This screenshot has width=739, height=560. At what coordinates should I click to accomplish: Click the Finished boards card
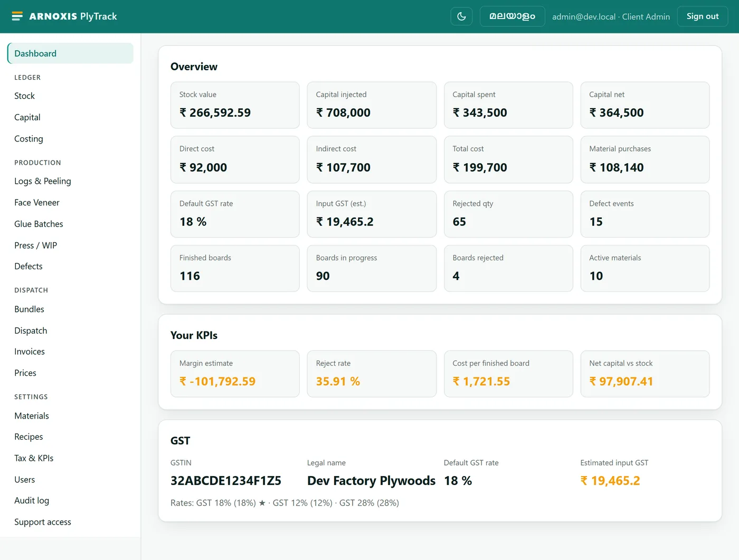[235, 269]
